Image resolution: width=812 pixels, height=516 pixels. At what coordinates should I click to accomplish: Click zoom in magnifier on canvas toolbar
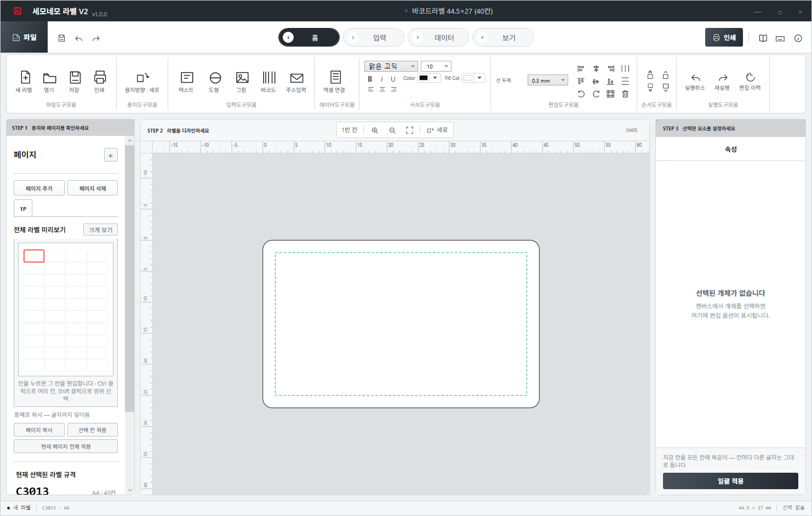(x=375, y=130)
